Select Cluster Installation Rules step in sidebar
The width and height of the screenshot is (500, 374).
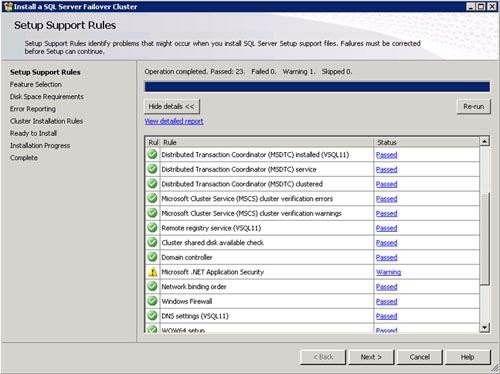(x=46, y=121)
